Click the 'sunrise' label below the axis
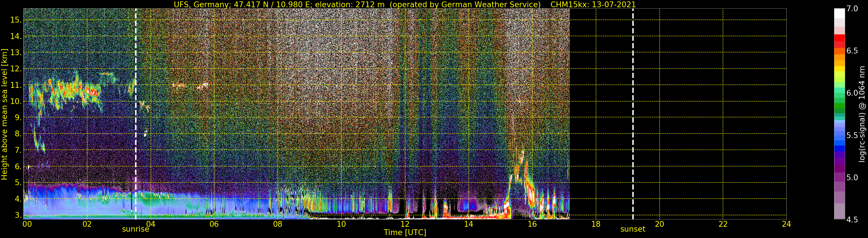Screen dimensions: 868x238 (x=135, y=229)
